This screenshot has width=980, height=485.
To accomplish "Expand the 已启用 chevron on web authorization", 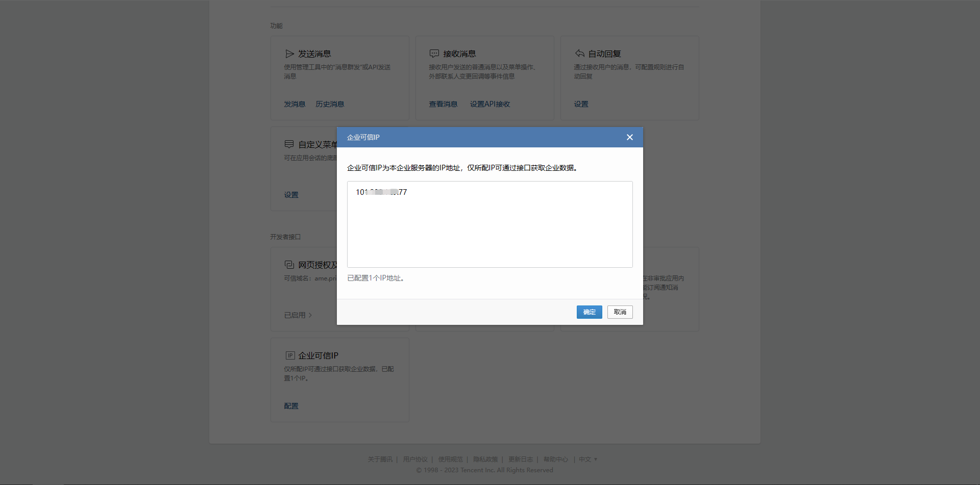I will click(x=310, y=315).
